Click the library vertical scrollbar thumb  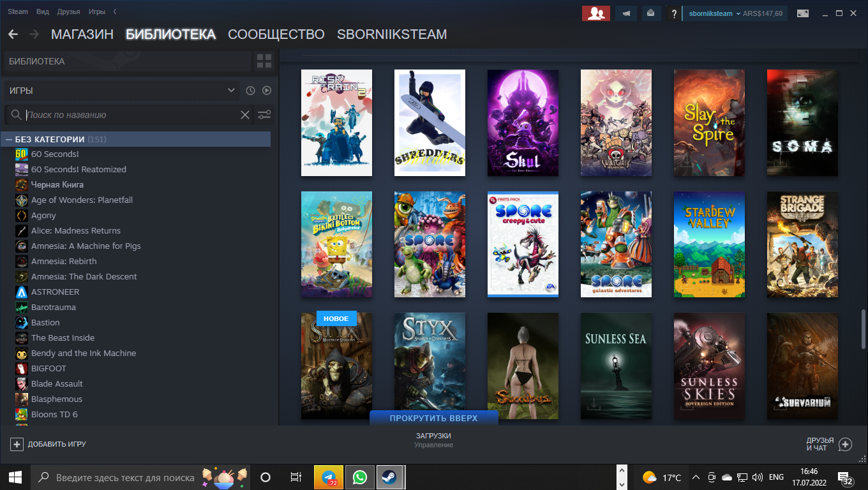pyautogui.click(x=864, y=329)
